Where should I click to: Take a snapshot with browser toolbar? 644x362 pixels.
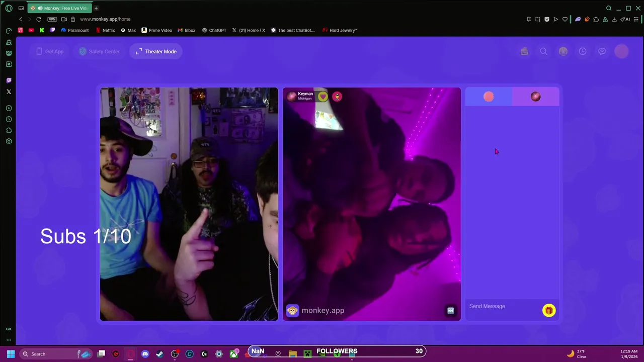[538, 19]
